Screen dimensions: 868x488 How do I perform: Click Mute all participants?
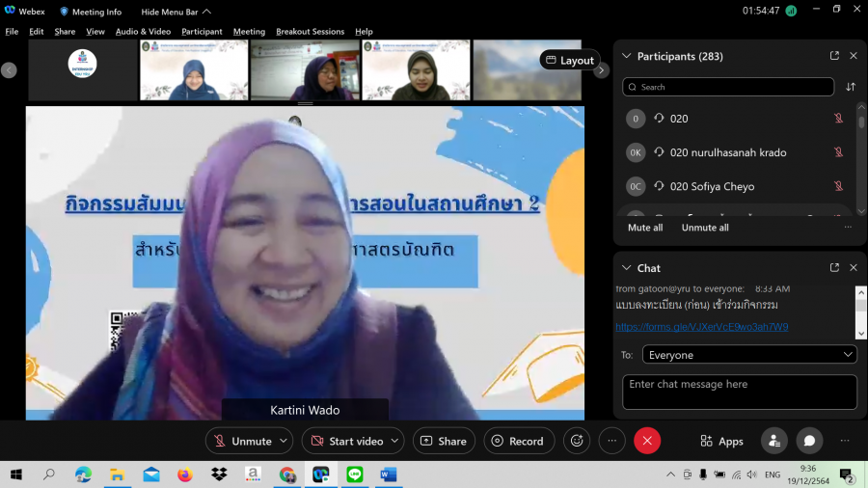tap(644, 228)
